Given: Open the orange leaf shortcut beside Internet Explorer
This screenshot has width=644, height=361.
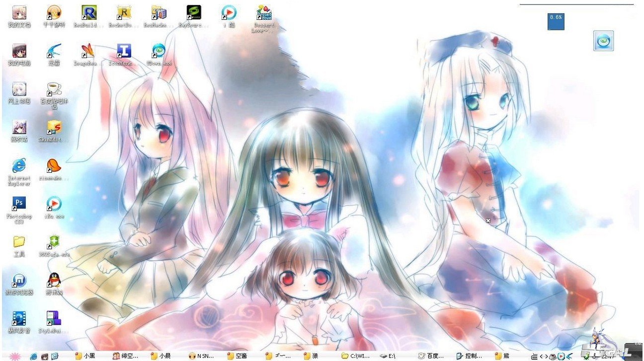Looking at the screenshot, I should pyautogui.click(x=54, y=165).
